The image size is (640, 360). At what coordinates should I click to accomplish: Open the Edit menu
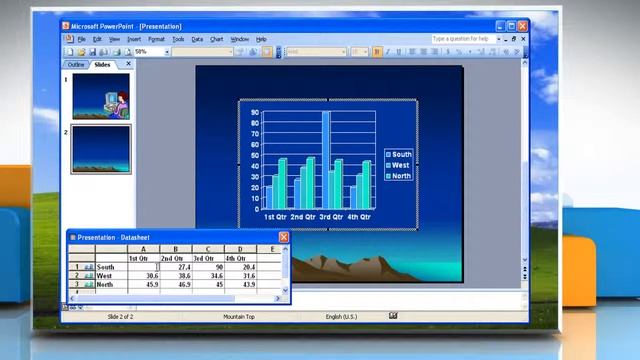tap(97, 39)
